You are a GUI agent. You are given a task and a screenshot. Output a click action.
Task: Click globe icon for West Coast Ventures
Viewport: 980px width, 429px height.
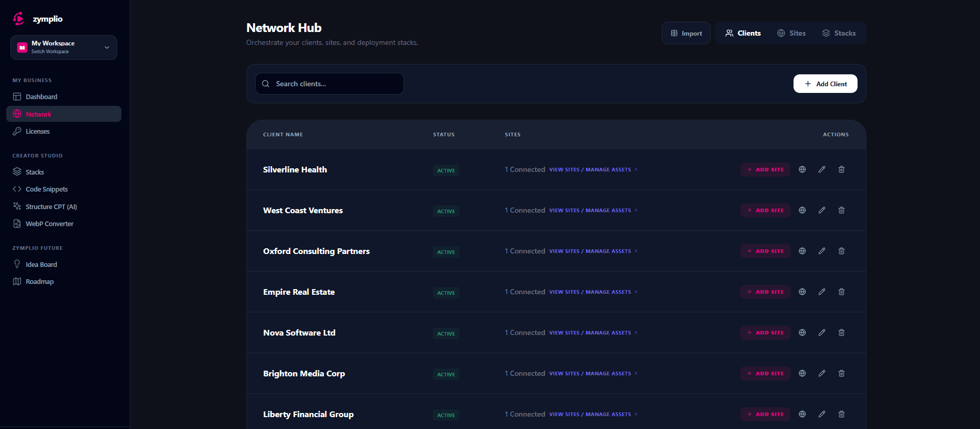tap(802, 210)
